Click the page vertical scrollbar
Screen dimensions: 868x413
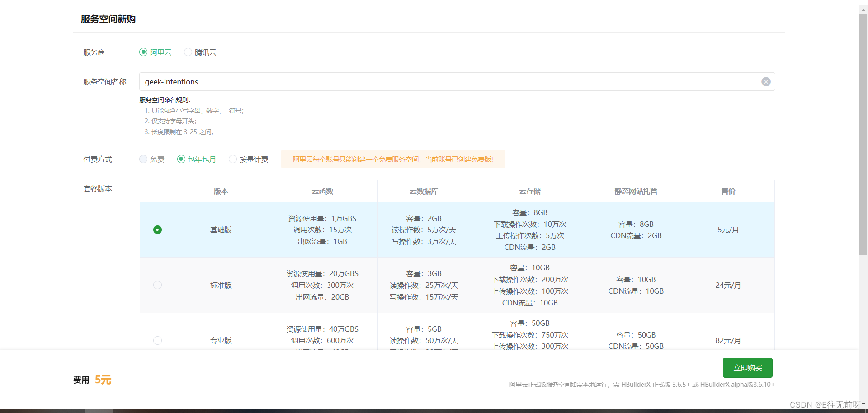(x=863, y=136)
